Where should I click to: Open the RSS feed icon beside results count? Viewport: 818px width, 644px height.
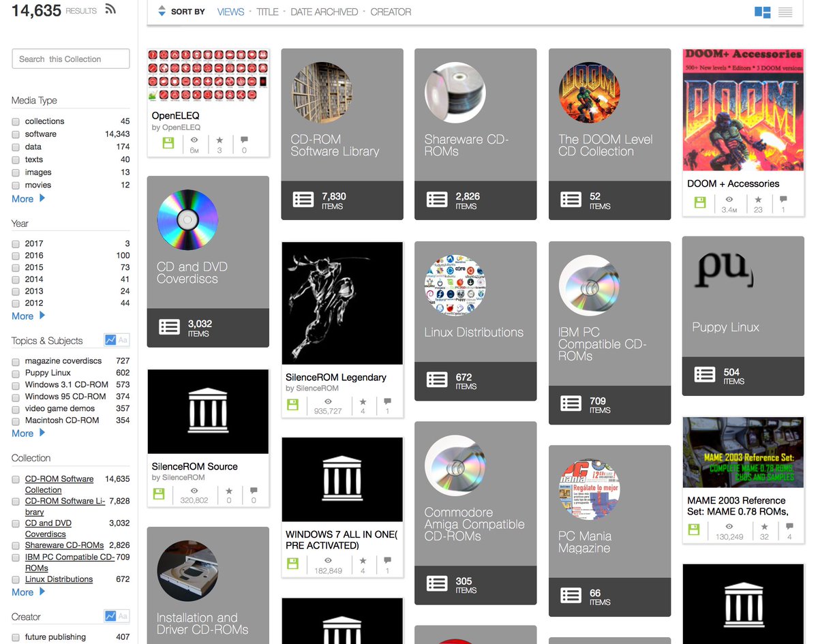(110, 10)
